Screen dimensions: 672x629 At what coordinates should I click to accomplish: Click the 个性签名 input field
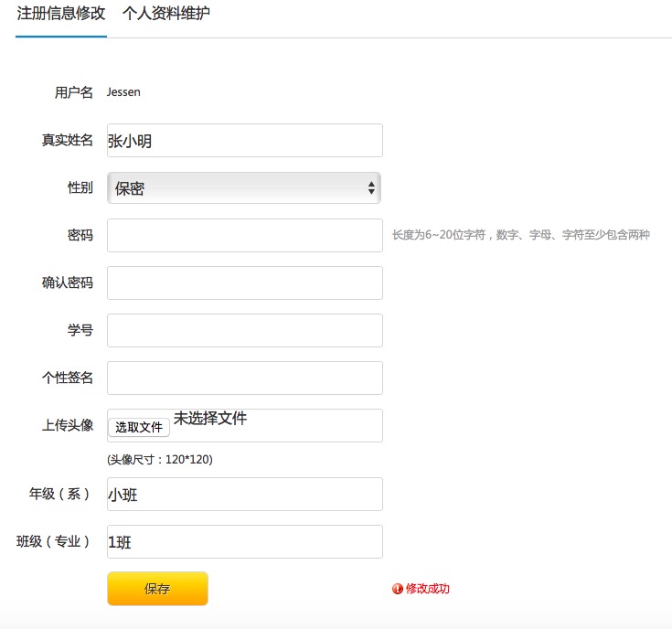pos(245,378)
